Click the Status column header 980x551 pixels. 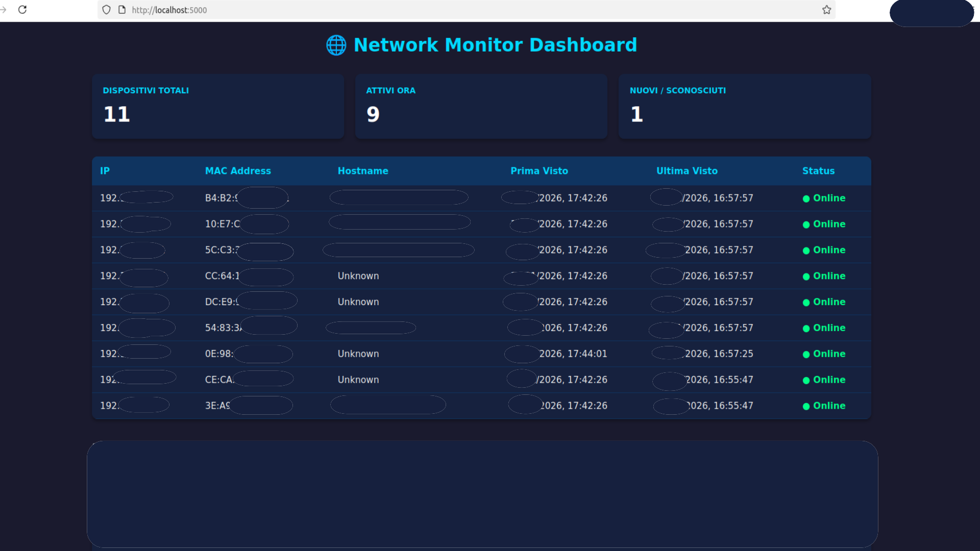point(819,171)
